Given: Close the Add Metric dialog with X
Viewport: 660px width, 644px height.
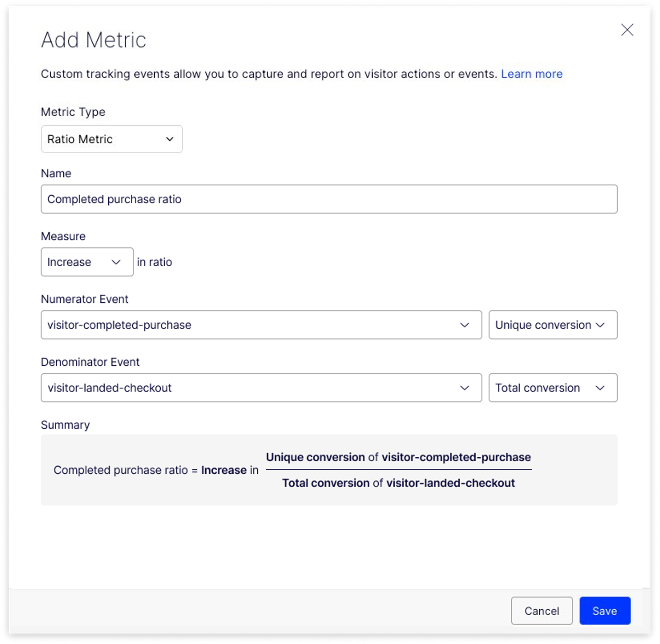Looking at the screenshot, I should coord(627,30).
